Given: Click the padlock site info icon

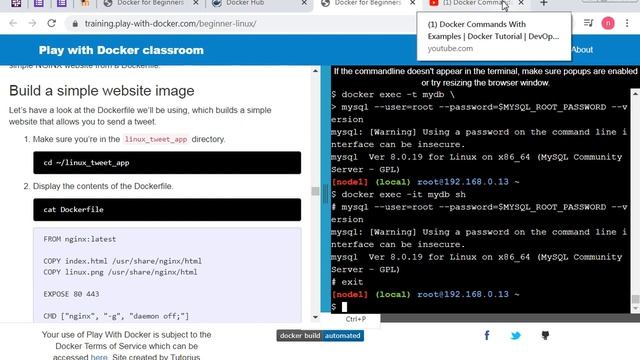Looking at the screenshot, I should [x=75, y=24].
